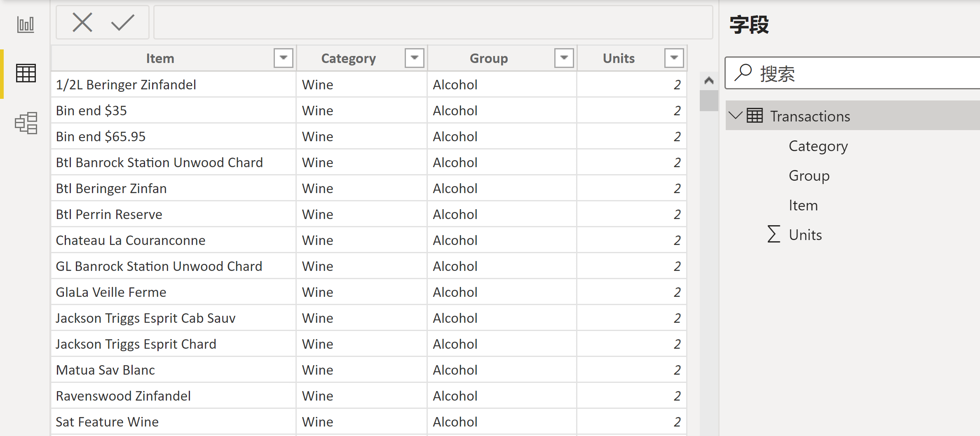This screenshot has width=980, height=436.
Task: Click the fields search box
Action: coord(853,73)
